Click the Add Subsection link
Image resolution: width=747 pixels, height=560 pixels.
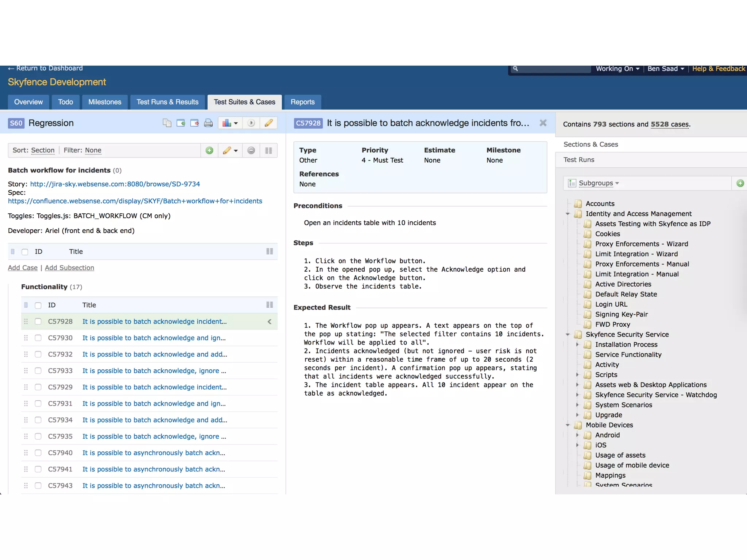(69, 268)
